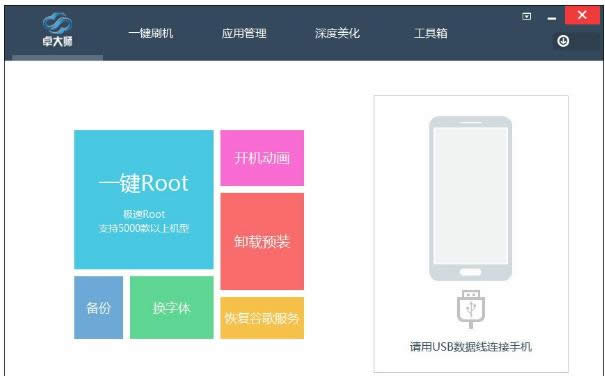Open the download manager arrow icon
Image resolution: width=605 pixels, height=376 pixels.
563,41
